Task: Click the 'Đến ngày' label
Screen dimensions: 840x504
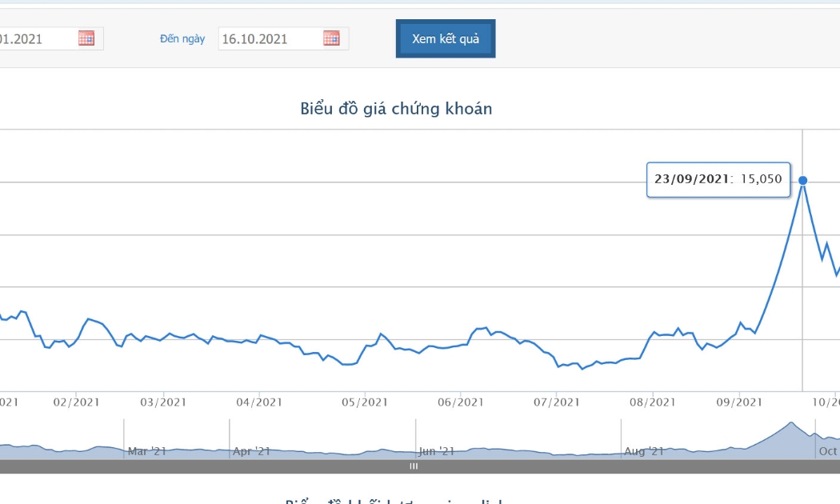Action: point(182,38)
